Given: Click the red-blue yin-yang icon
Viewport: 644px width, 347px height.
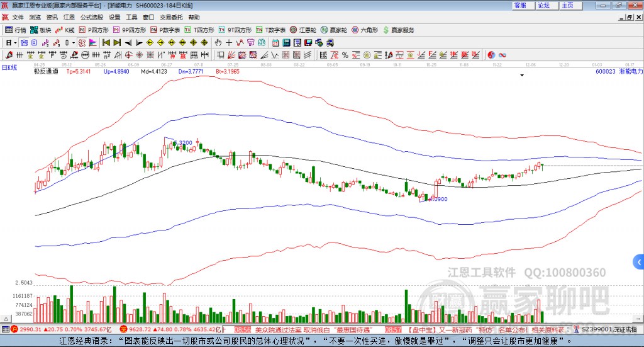Looking at the screenshot, I should click(491, 55).
